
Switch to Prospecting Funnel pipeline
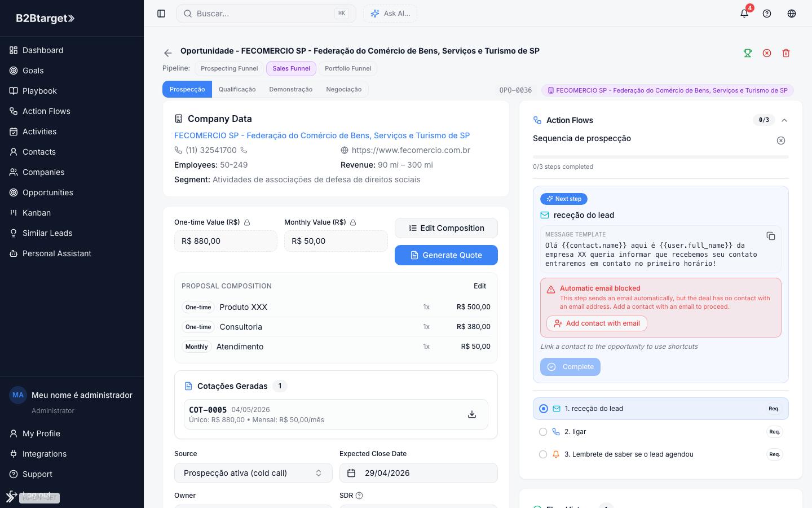229,68
